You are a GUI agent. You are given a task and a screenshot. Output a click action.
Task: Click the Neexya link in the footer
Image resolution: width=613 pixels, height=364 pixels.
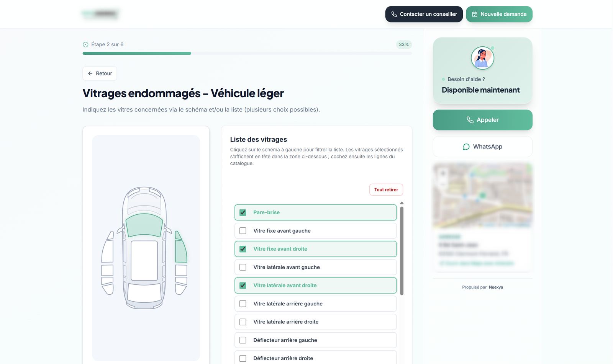[496, 287]
